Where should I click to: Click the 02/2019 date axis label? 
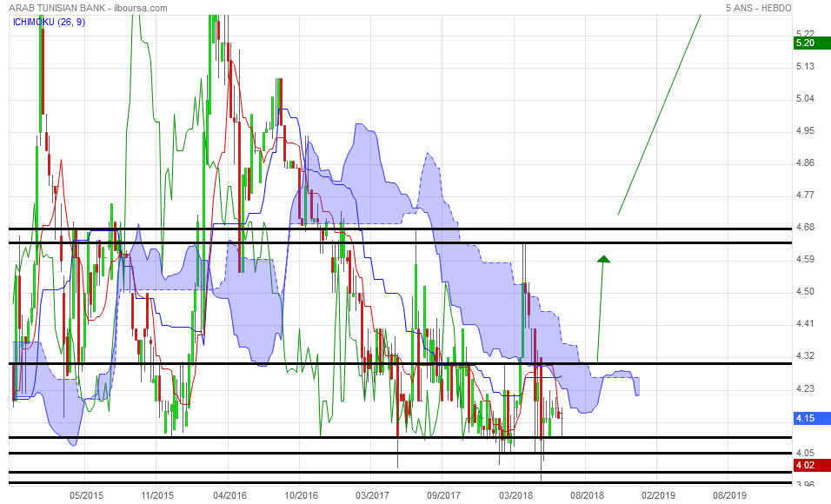(658, 495)
